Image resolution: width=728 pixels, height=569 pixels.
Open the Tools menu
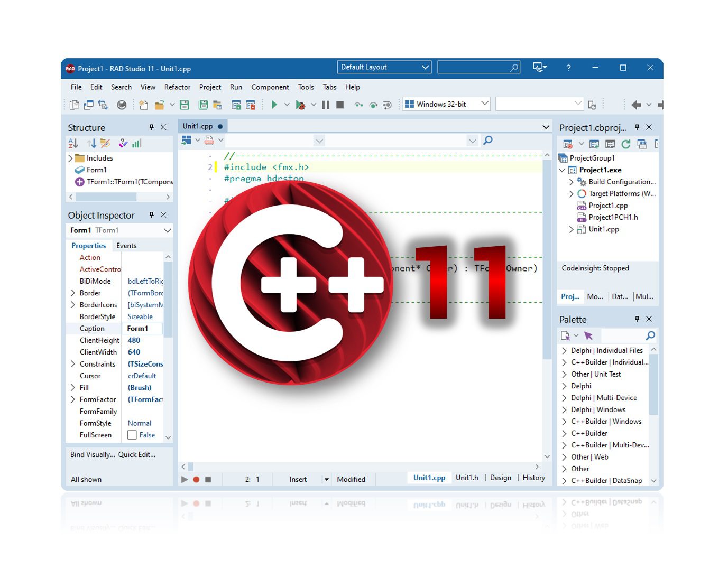pos(306,87)
